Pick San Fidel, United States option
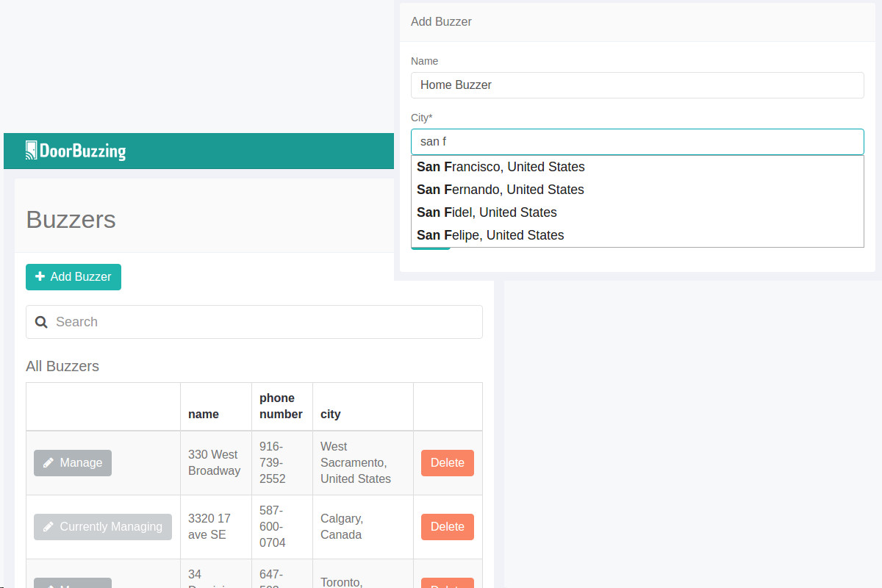This screenshot has width=882, height=588. coord(487,212)
